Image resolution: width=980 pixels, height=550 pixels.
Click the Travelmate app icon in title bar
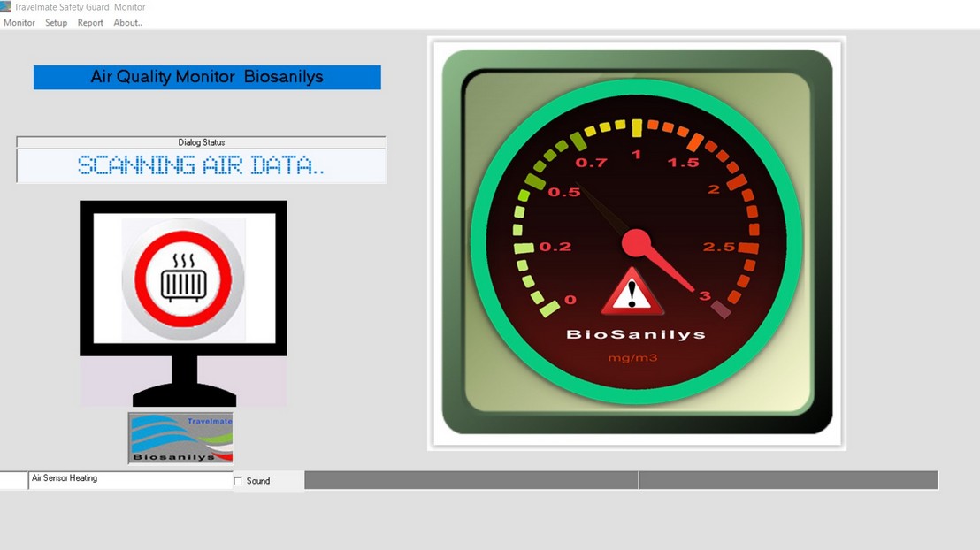pos(6,7)
